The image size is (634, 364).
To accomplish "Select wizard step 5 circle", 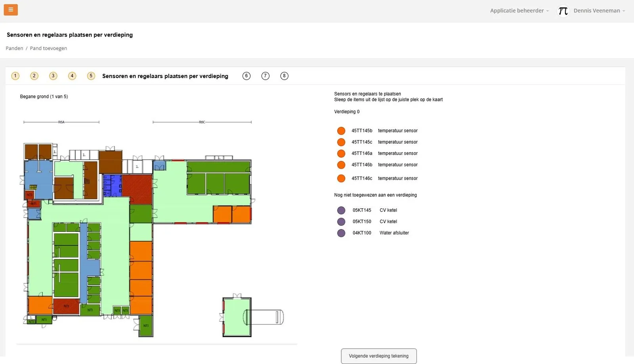I will click(x=91, y=76).
